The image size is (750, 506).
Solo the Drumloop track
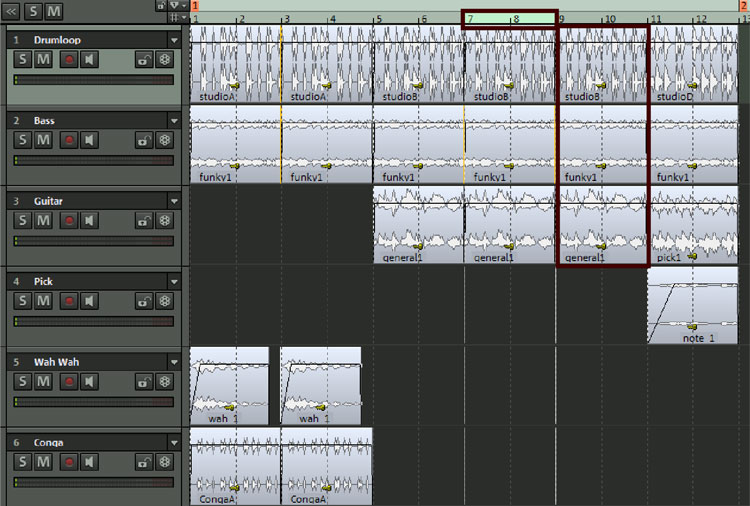point(22,60)
